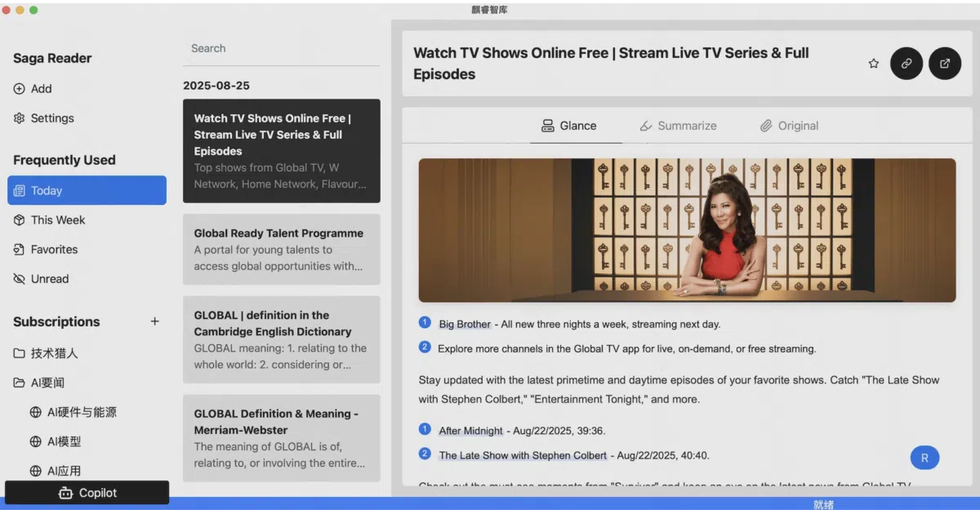Open the article in external browser
Viewport: 980px width, 514px height.
945,64
